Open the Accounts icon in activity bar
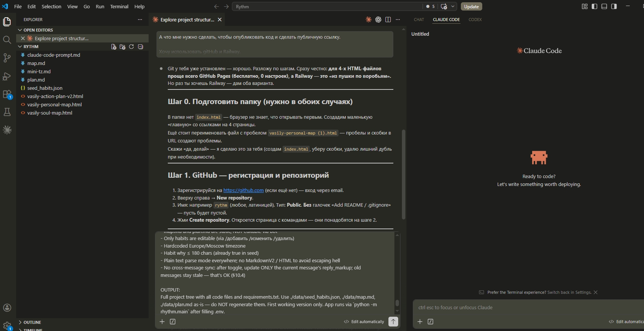The height and width of the screenshot is (331, 644). tap(7, 308)
